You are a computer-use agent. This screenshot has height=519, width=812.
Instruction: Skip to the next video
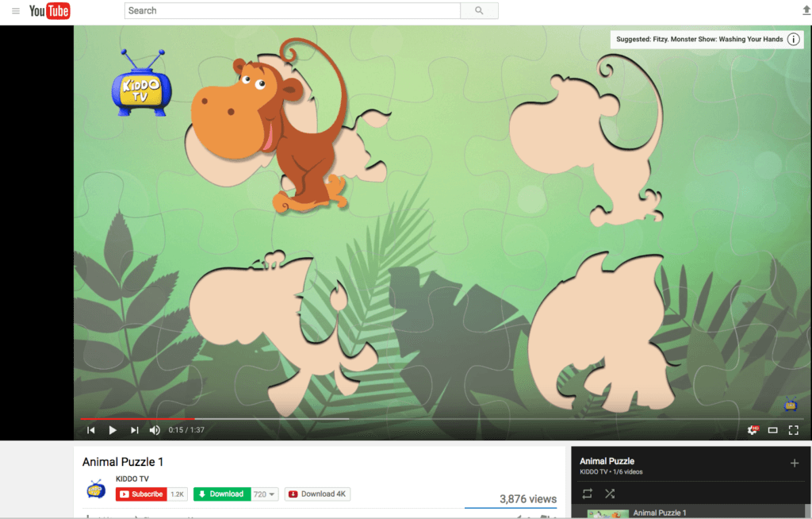135,430
